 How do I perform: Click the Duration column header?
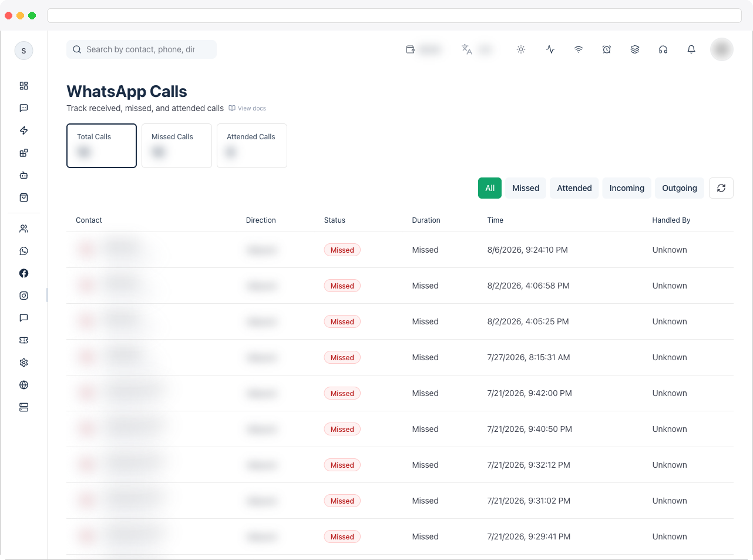point(426,220)
